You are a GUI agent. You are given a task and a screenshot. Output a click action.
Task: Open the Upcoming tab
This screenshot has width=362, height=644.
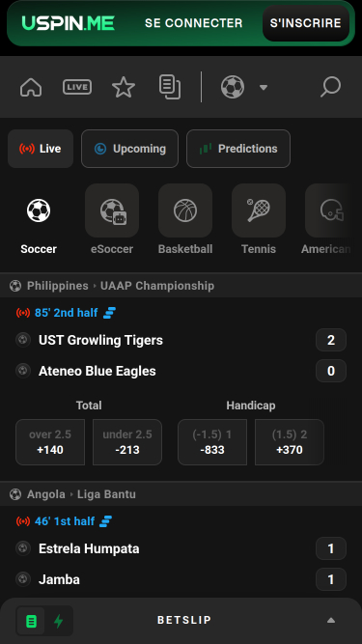(129, 149)
